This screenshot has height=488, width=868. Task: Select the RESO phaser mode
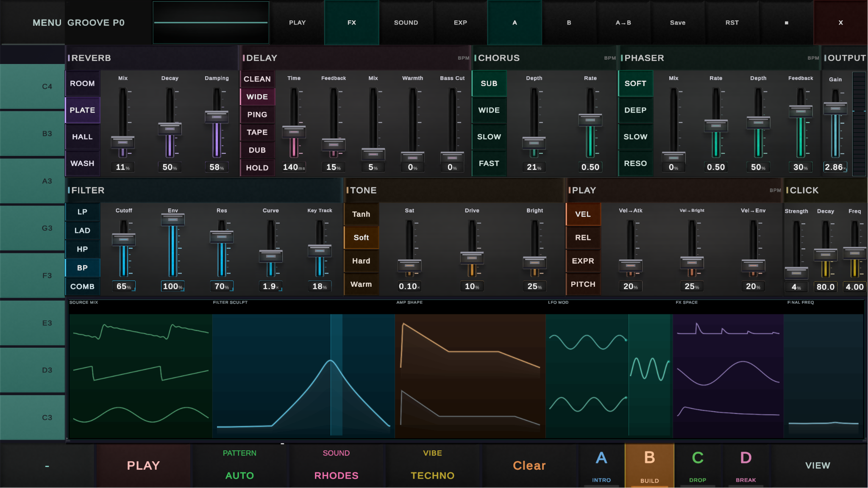click(x=635, y=164)
